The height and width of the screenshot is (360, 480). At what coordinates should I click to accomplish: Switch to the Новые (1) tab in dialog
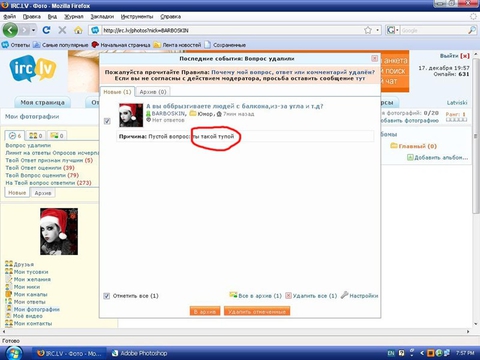pyautogui.click(x=117, y=92)
